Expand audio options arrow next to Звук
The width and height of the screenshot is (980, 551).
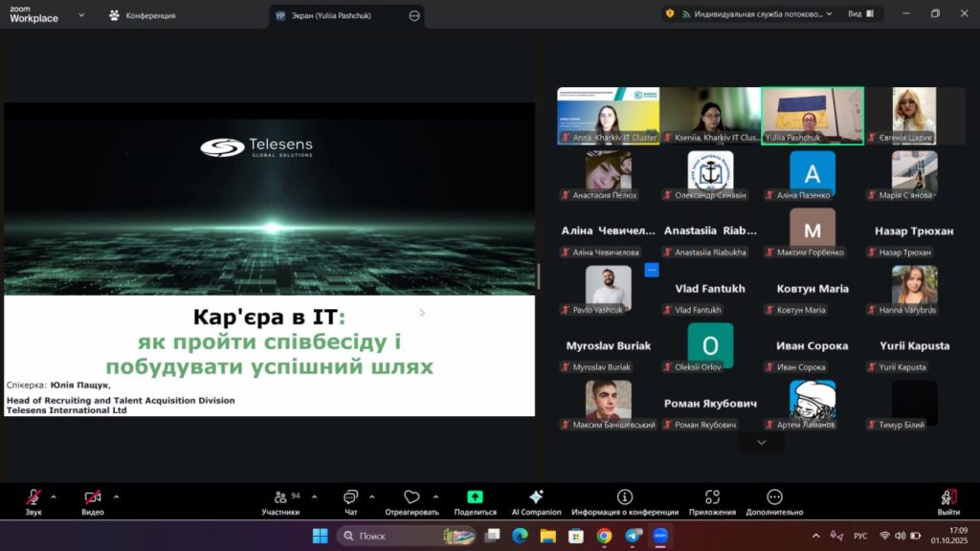(54, 496)
